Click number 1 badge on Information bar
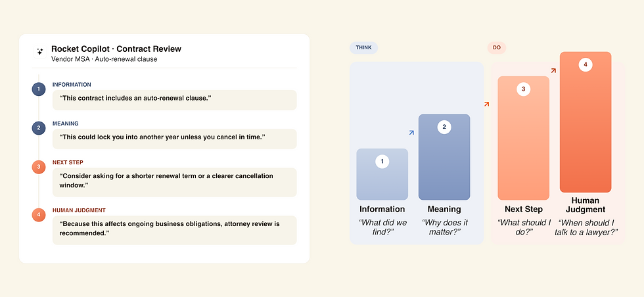 pos(382,162)
